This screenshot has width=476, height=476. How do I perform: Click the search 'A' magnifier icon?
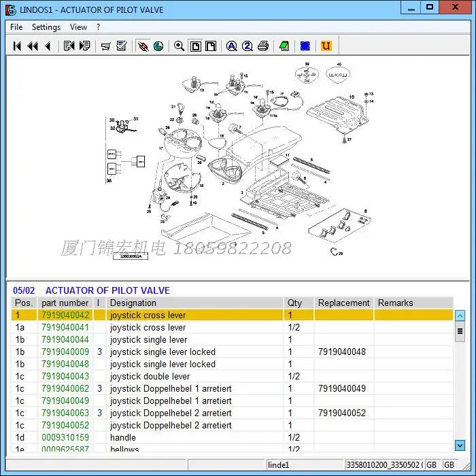232,46
